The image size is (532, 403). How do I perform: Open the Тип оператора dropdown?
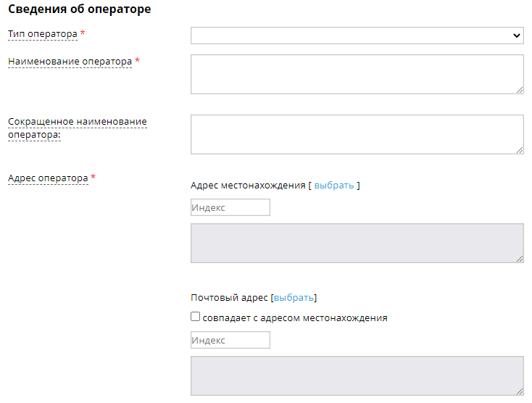point(357,36)
